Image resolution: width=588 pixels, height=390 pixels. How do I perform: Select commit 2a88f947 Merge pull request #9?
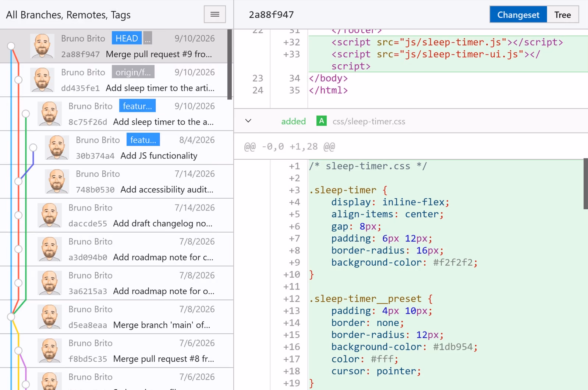tap(114, 46)
